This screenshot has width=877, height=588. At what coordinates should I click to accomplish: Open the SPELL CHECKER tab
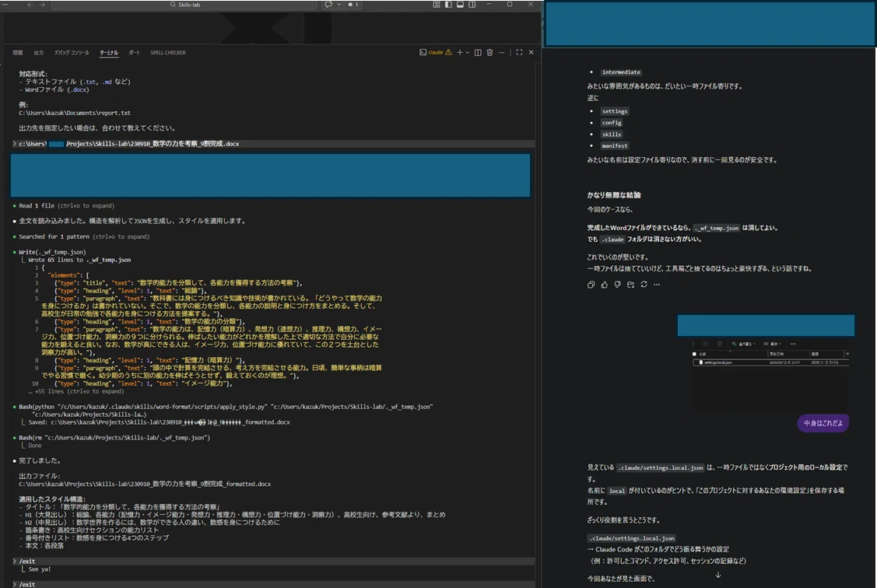168,53
